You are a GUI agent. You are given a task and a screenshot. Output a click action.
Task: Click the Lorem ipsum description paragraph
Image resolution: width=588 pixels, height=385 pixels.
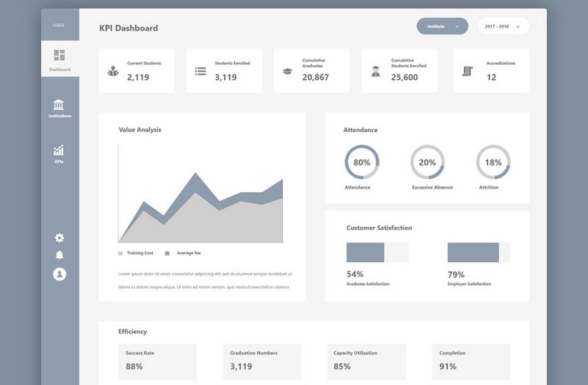(x=205, y=280)
